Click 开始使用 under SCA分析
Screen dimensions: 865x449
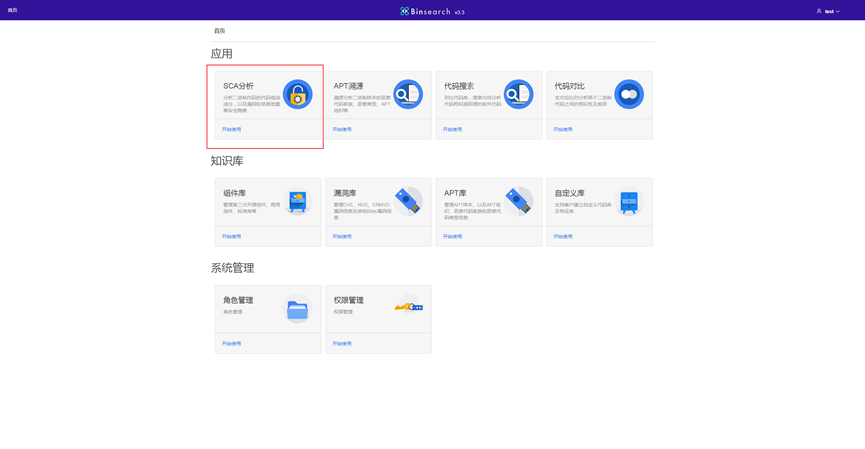pos(232,129)
